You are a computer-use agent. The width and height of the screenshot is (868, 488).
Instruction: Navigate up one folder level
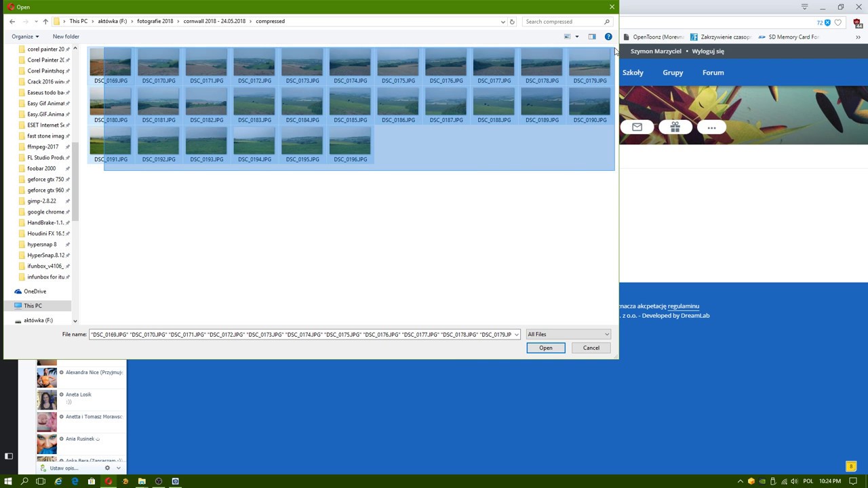tap(45, 22)
